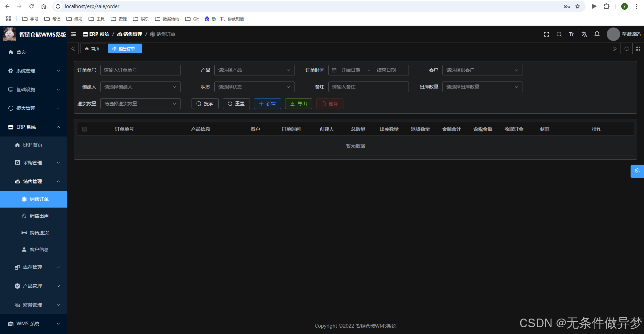Open 销售退货 menu item
This screenshot has width=644, height=334.
(34, 233)
